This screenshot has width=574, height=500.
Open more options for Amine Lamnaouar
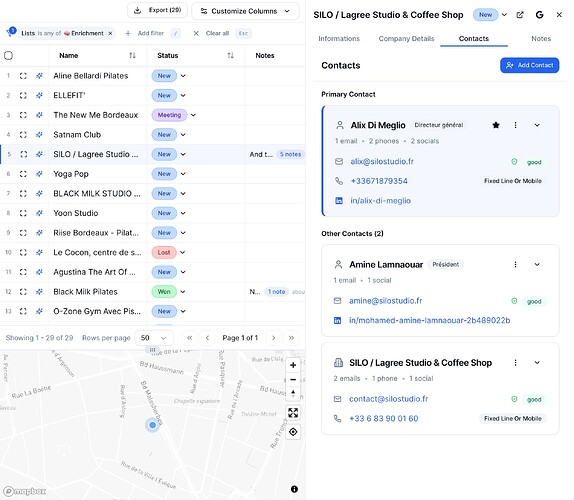tap(515, 264)
